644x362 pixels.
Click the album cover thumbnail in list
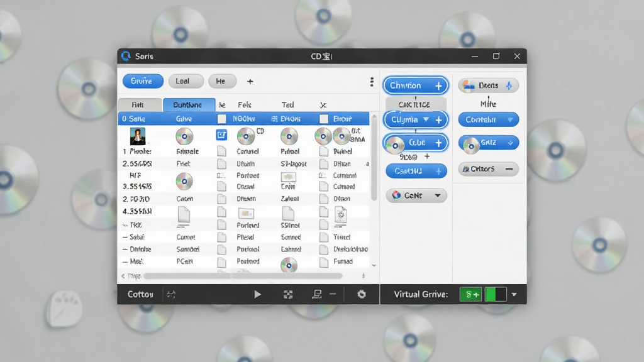[x=138, y=136]
